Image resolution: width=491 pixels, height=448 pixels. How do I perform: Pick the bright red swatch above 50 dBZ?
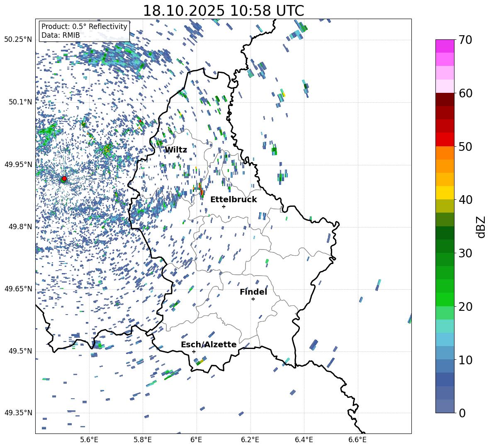point(445,139)
